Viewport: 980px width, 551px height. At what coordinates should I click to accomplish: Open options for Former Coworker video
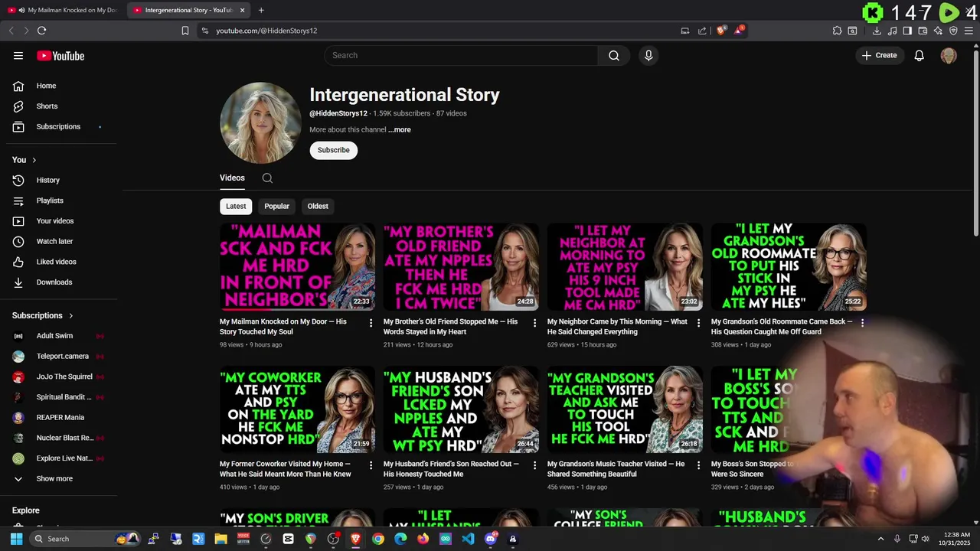click(x=371, y=465)
